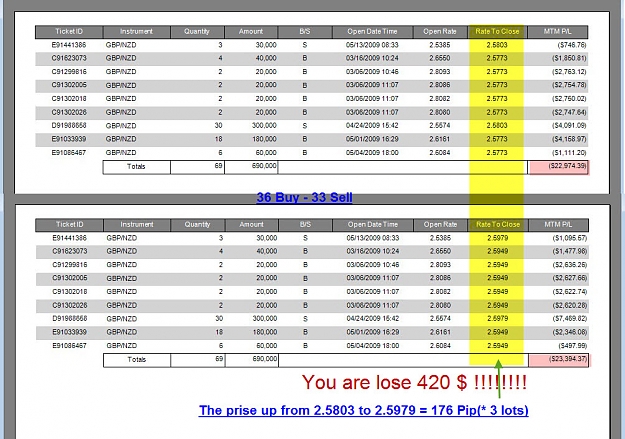Click amount 180,000 in the lower table
Viewport: 625px width, 439px height.
click(265, 332)
